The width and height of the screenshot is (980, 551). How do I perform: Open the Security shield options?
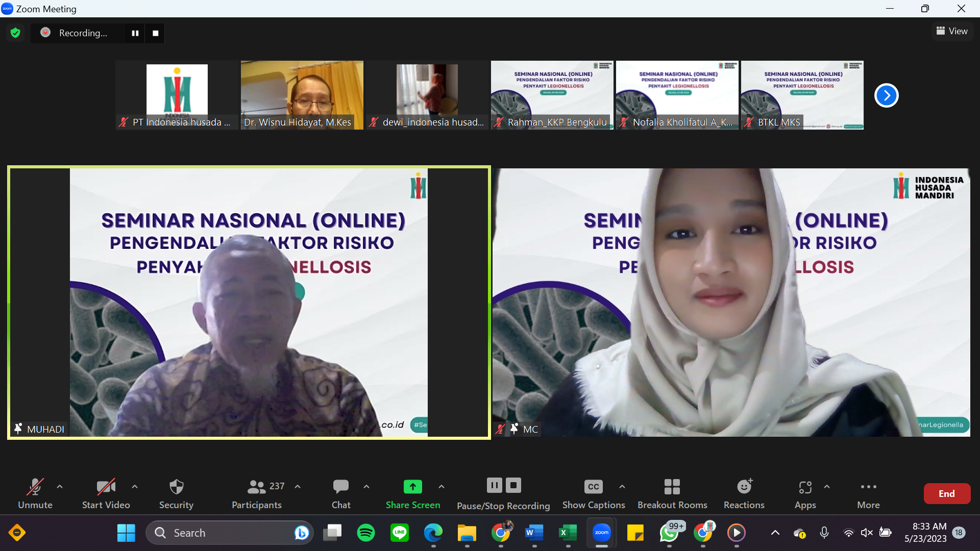click(176, 494)
